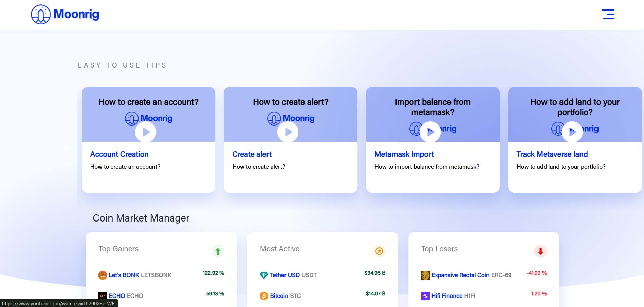
Task: Click 'How to import balance from metamask?' description
Action: [427, 167]
